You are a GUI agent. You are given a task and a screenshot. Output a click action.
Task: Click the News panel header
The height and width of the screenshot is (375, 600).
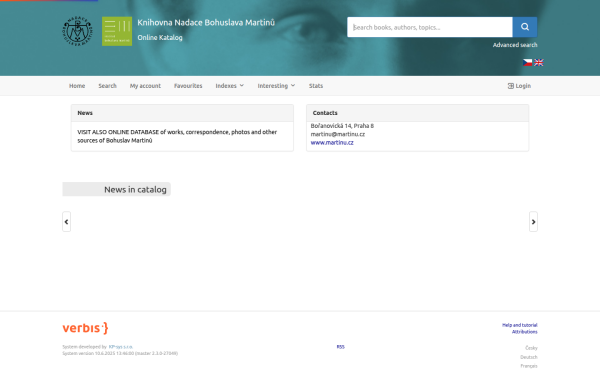[182, 113]
